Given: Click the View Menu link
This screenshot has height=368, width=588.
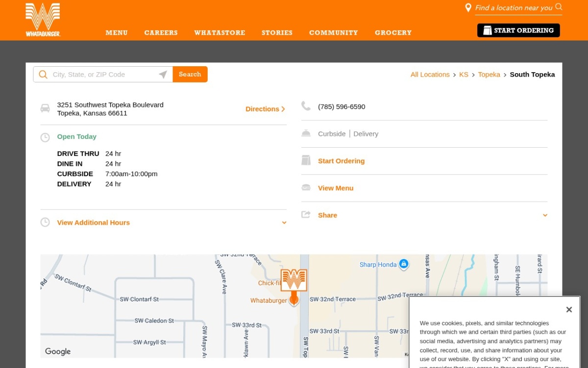Looking at the screenshot, I should pyautogui.click(x=336, y=188).
